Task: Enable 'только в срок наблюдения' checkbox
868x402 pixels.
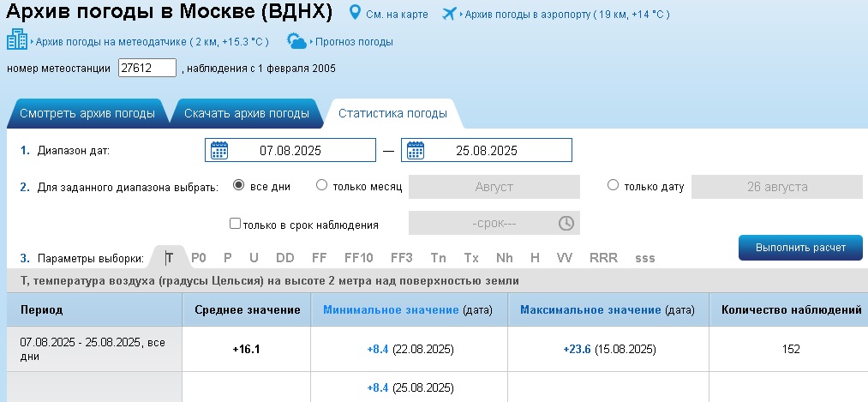Action: (x=236, y=224)
